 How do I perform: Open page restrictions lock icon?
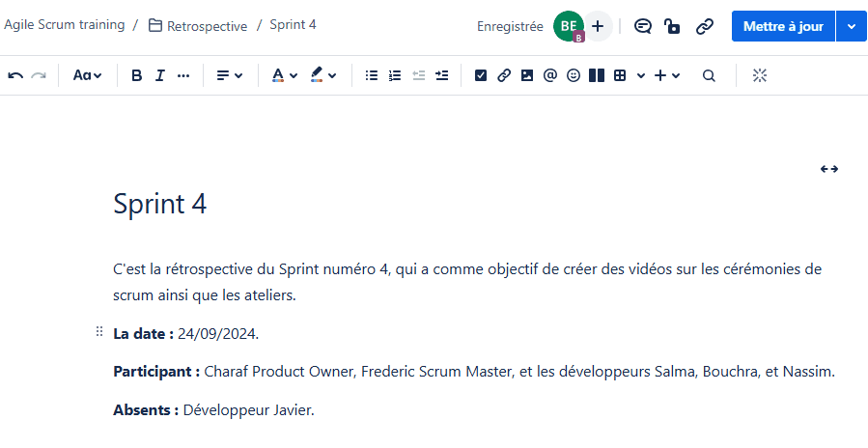tap(672, 26)
